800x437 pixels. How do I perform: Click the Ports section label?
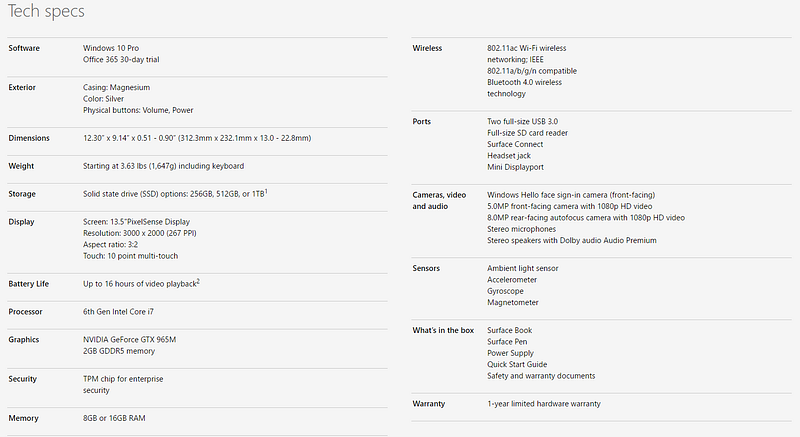[422, 121]
